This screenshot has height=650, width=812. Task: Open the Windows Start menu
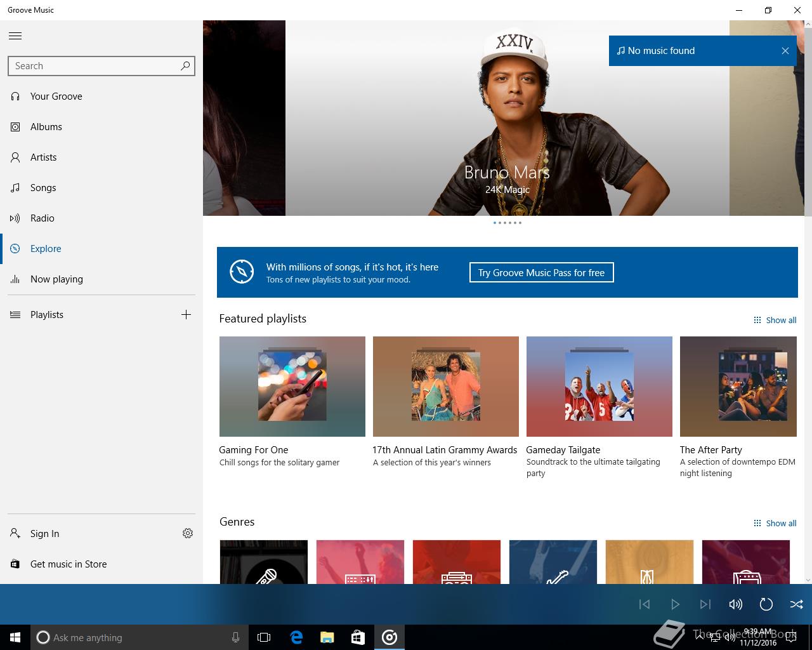[x=15, y=637]
